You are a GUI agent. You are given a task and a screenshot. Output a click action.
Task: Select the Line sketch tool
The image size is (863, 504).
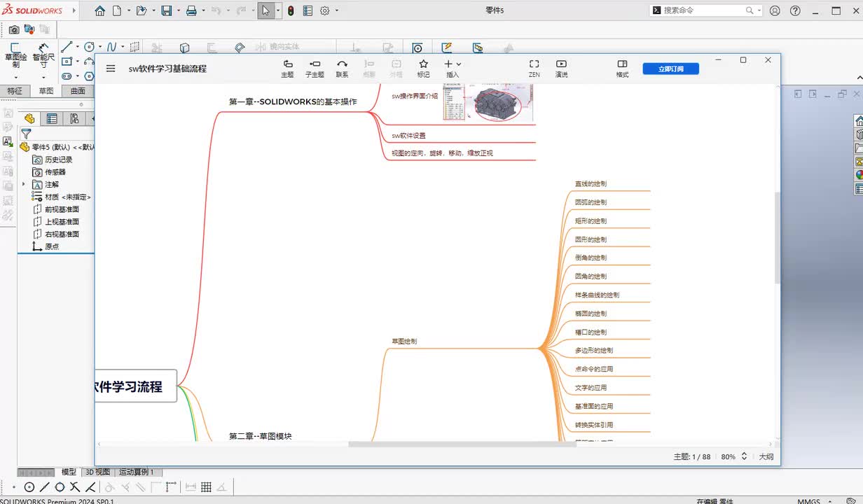(67, 47)
